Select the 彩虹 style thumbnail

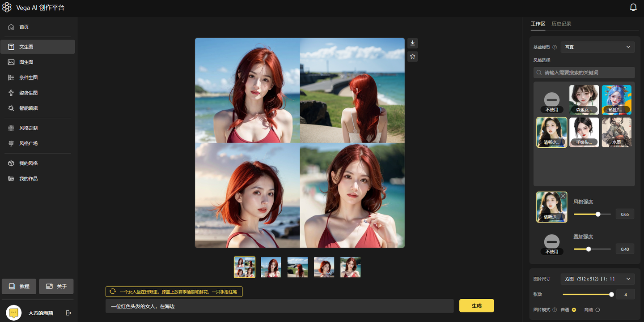[x=616, y=100]
